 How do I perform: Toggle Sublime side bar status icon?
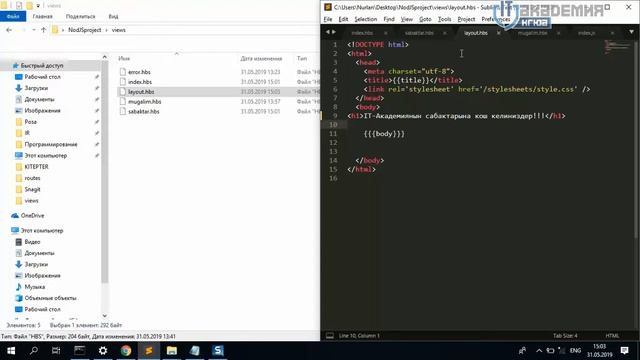point(330,336)
